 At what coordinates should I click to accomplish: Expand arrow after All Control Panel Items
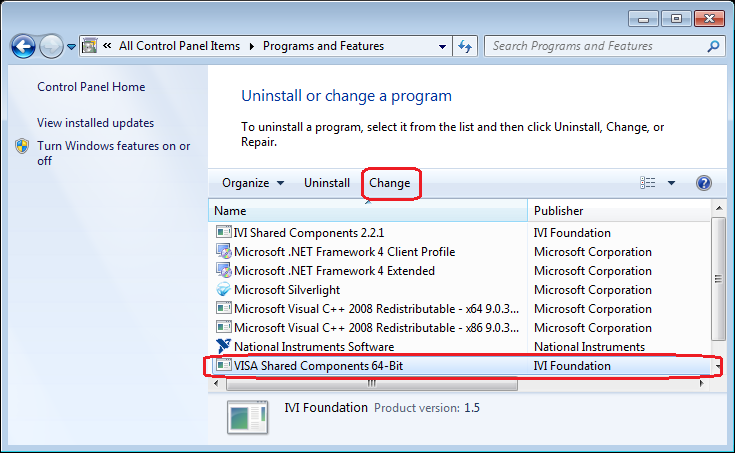coord(252,46)
